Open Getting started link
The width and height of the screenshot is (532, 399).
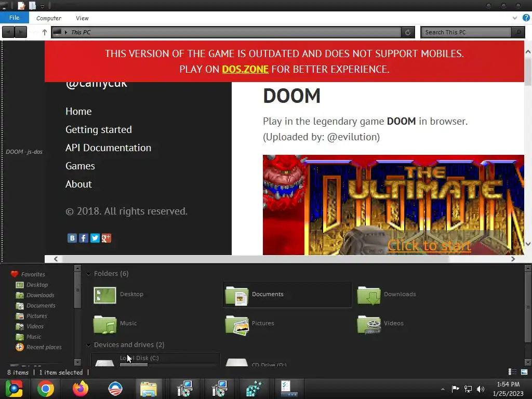tap(98, 129)
